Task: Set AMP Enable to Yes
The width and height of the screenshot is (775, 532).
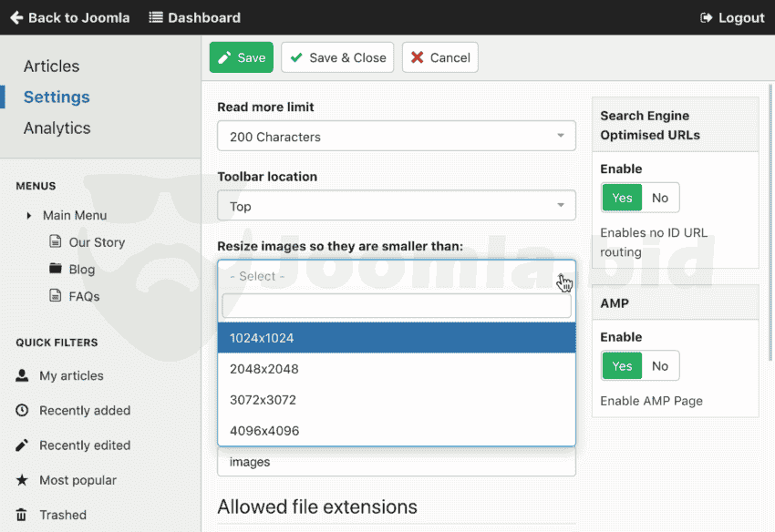Action: [622, 366]
